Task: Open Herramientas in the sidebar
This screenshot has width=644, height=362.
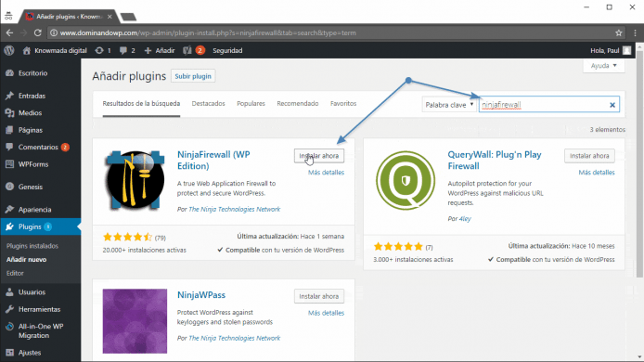Action: click(40, 309)
